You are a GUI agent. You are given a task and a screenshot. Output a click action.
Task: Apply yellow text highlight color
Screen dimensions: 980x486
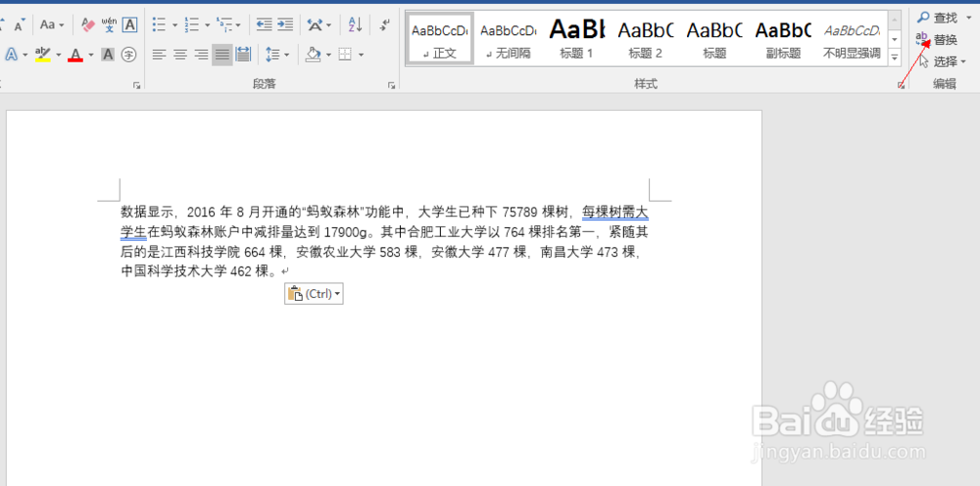tap(42, 55)
